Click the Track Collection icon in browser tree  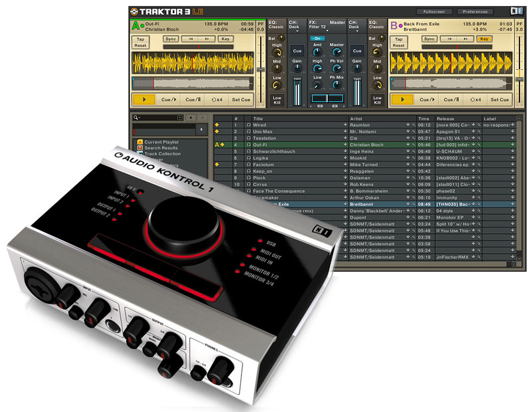[140, 154]
